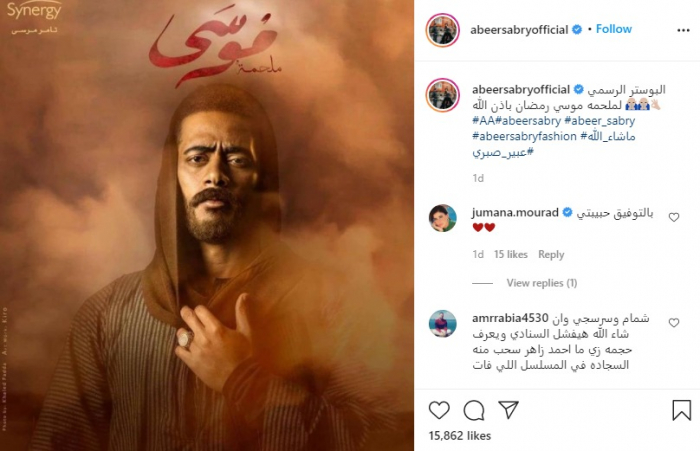The height and width of the screenshot is (451, 700).
Task: Click the Moussa poster image
Action: (207, 226)
